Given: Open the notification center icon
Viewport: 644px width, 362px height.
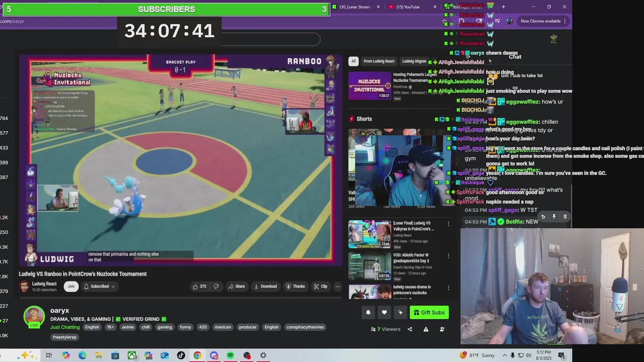Looking at the screenshot, I should click(x=561, y=355).
